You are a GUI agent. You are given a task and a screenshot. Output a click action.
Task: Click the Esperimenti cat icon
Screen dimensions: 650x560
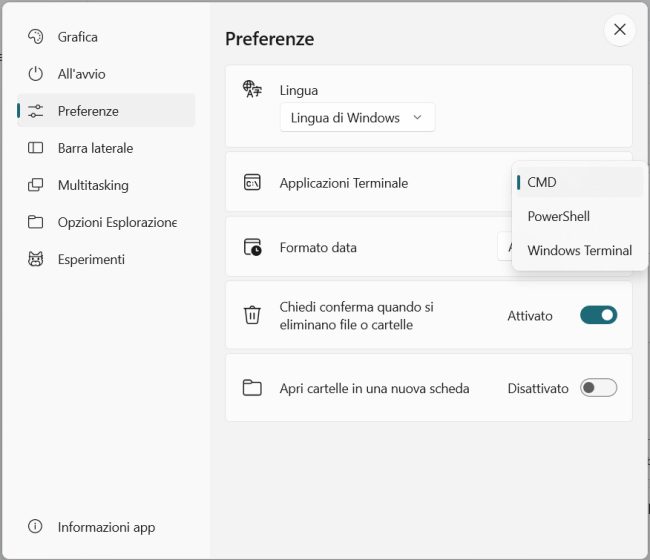36,259
